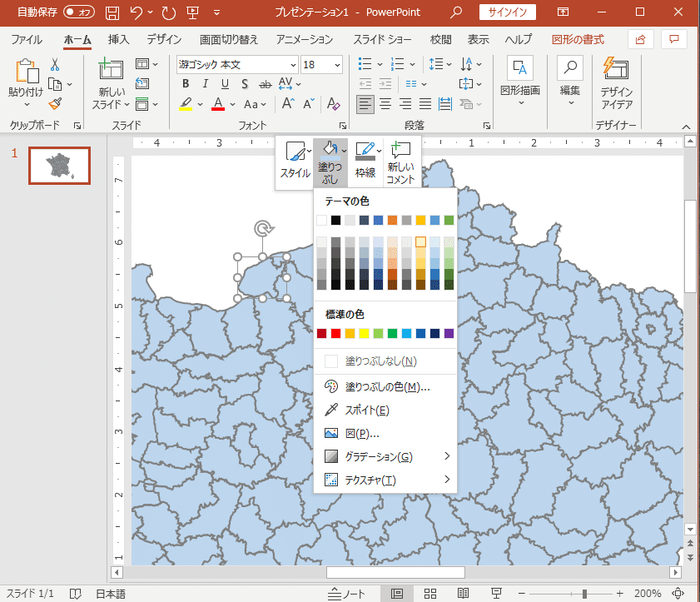The width and height of the screenshot is (700, 602).
Task: Start slideshow from beginning icon
Action: coord(192,12)
